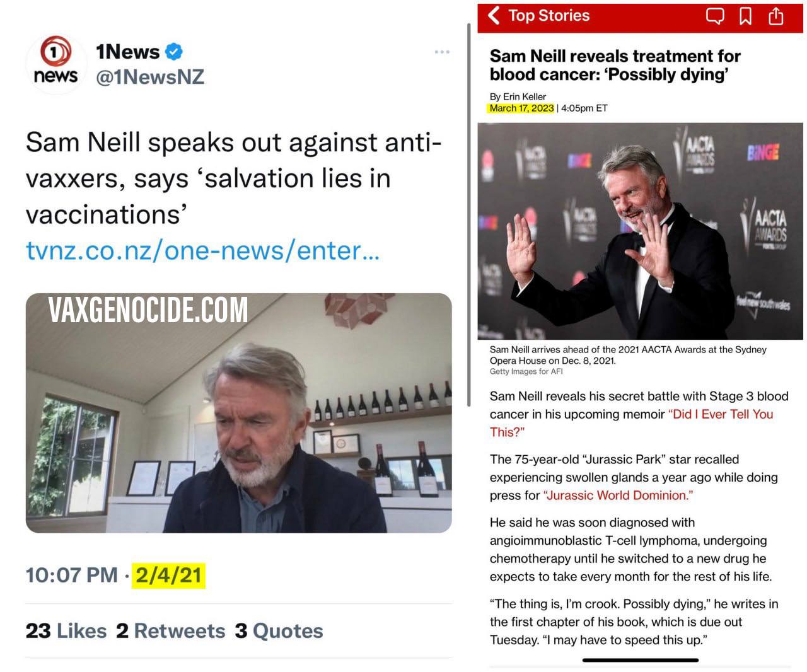Viewport: 807px width, 672px height.
Task: Tap the Top Stories header label
Action: [x=549, y=16]
